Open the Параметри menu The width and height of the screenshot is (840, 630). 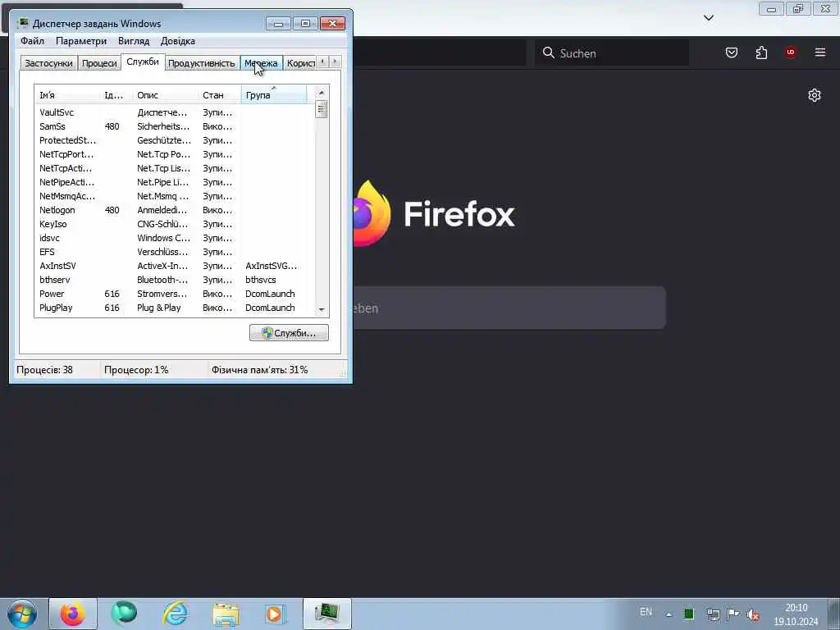coord(81,41)
